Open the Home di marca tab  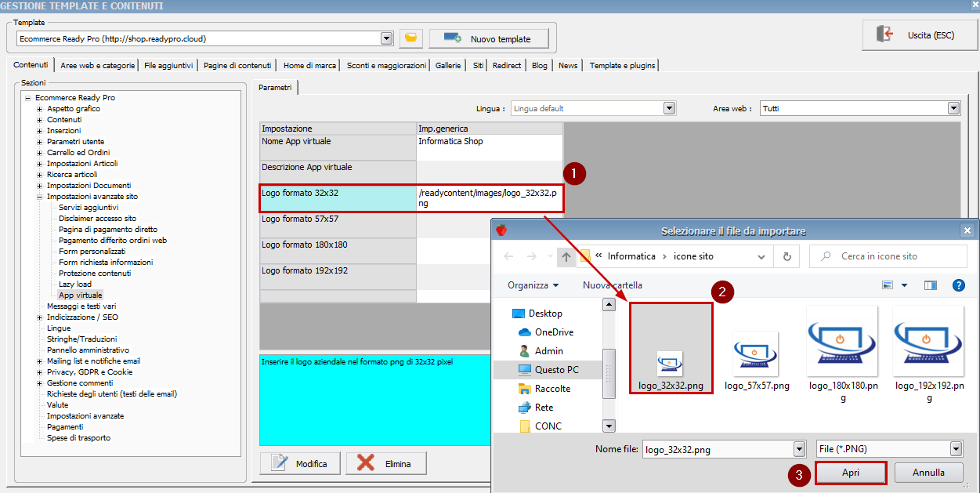(309, 65)
